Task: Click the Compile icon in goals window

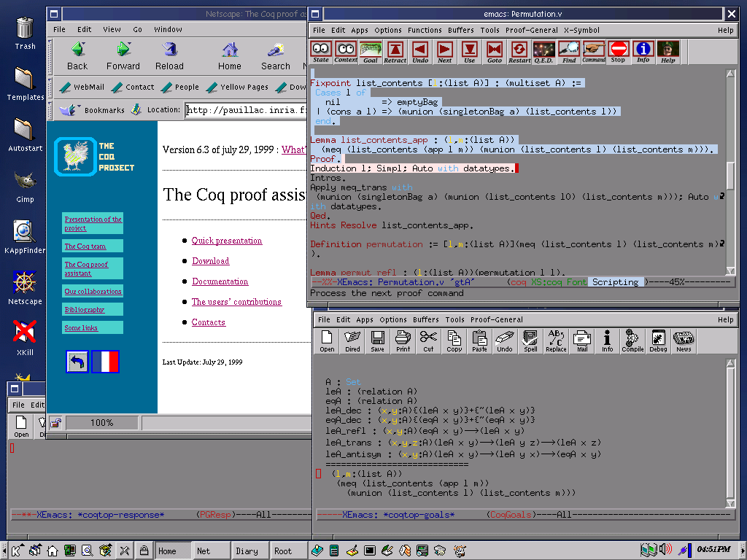Action: pos(632,340)
